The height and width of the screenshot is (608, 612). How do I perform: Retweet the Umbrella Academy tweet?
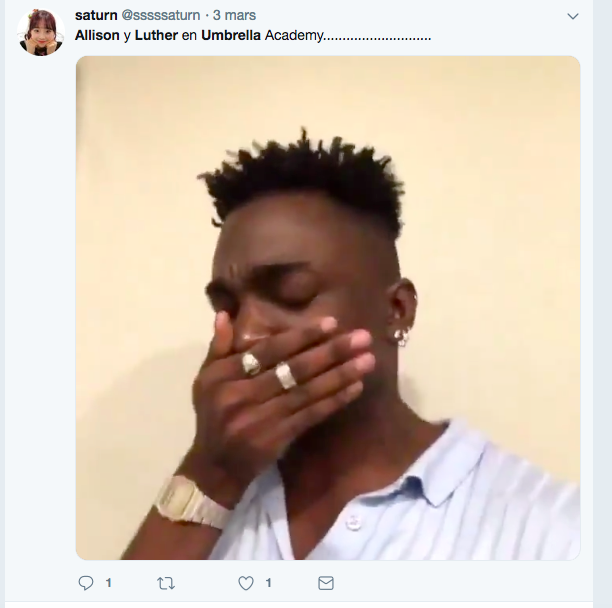coord(166,583)
